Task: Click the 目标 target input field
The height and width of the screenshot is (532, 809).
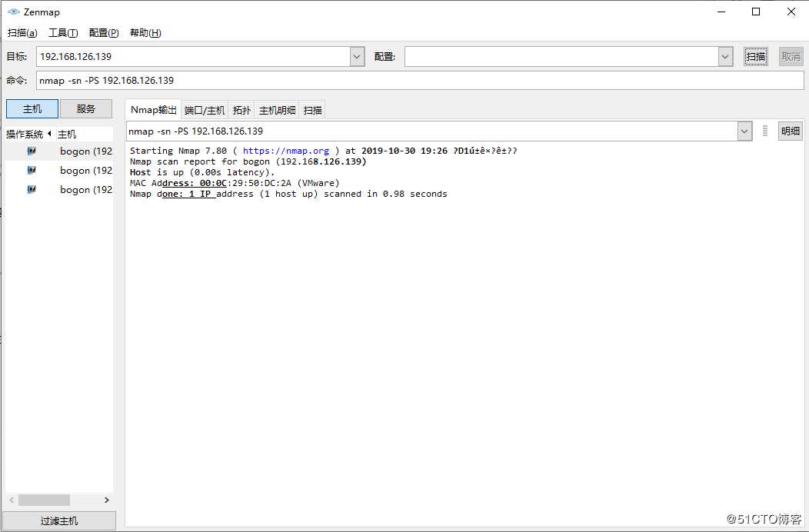Action: [194, 57]
